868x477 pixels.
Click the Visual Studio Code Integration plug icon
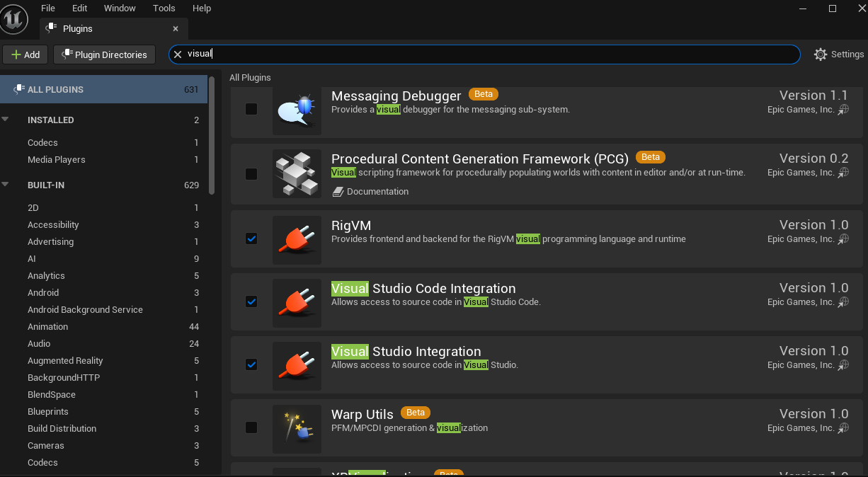(297, 303)
